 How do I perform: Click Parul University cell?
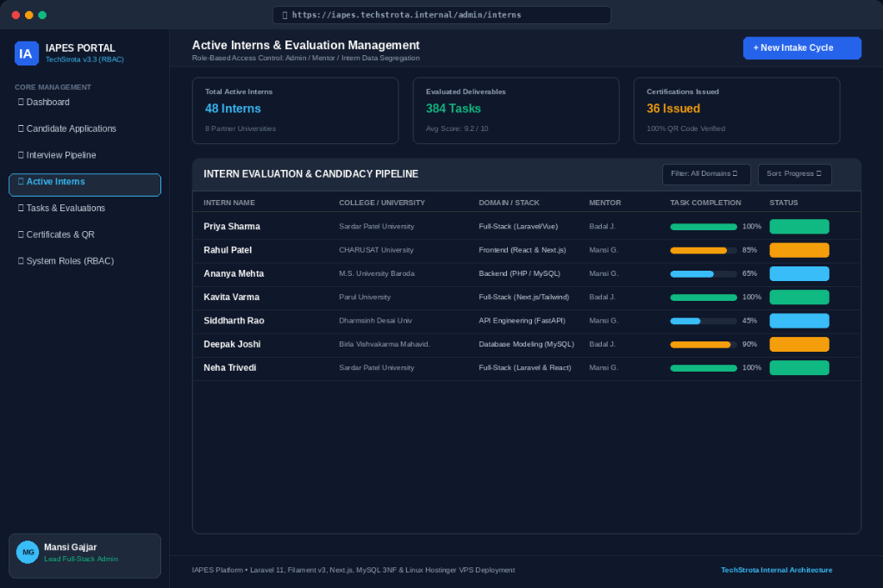pyautogui.click(x=365, y=297)
